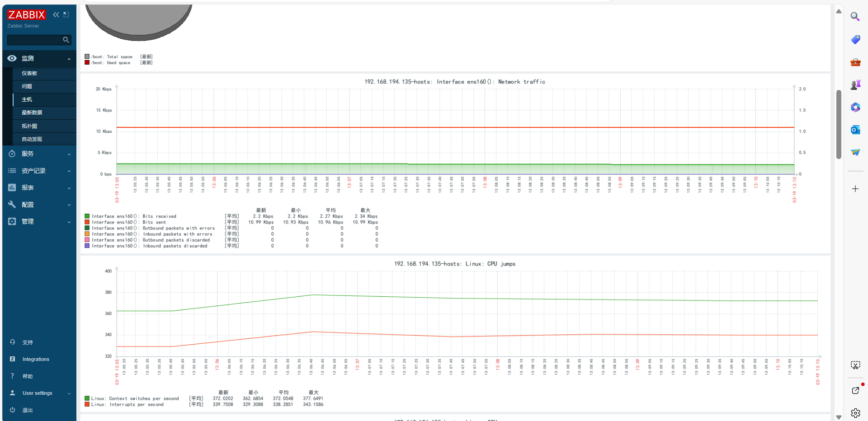Open browser sidebar settings gear
868x421 pixels.
pos(855,413)
